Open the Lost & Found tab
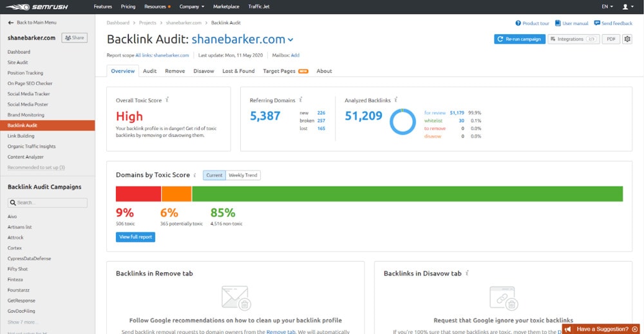This screenshot has width=644, height=334. click(x=239, y=71)
